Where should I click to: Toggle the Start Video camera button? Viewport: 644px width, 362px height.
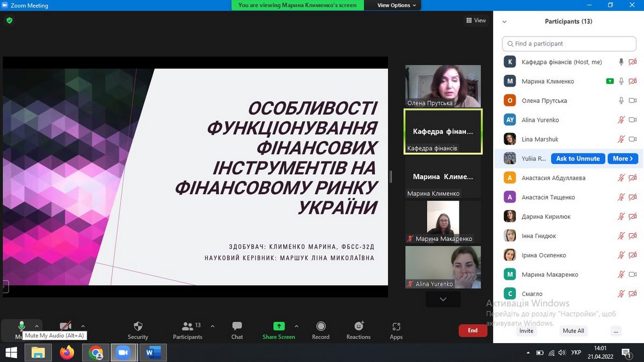click(65, 326)
